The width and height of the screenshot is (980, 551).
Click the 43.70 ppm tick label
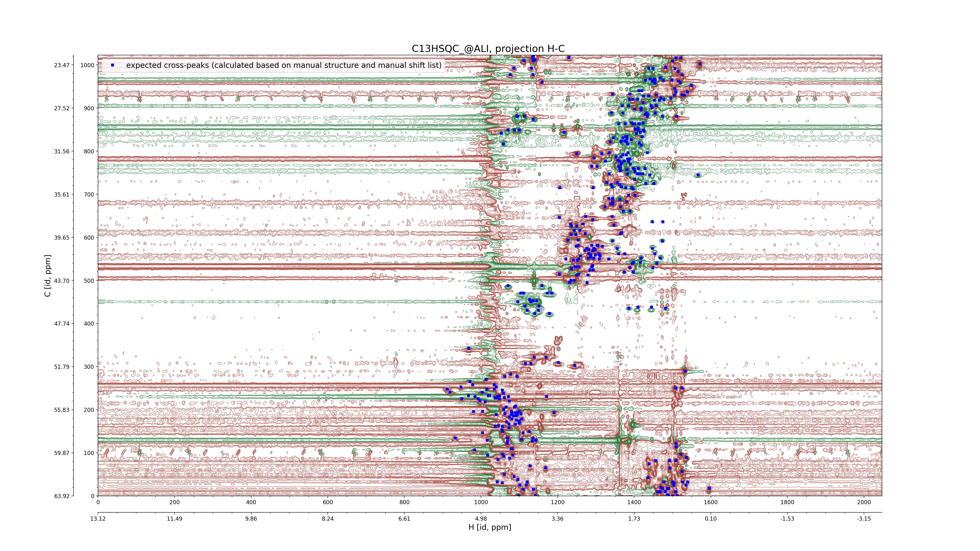pyautogui.click(x=62, y=281)
